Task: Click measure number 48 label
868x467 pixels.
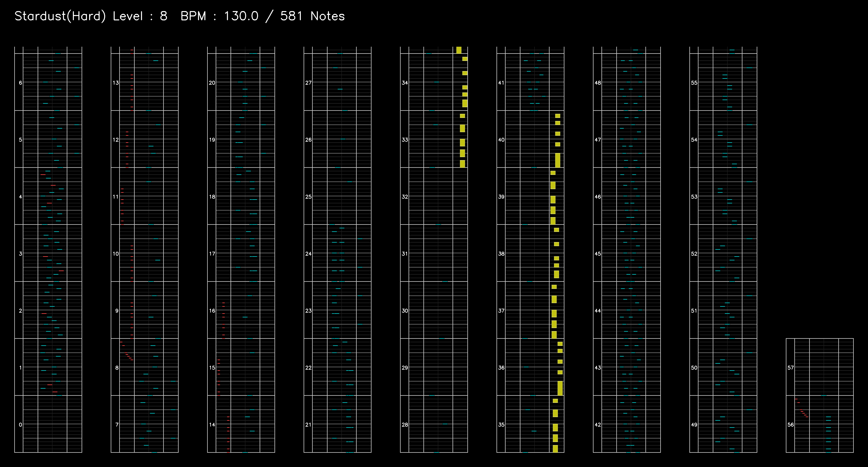Action: pos(598,83)
